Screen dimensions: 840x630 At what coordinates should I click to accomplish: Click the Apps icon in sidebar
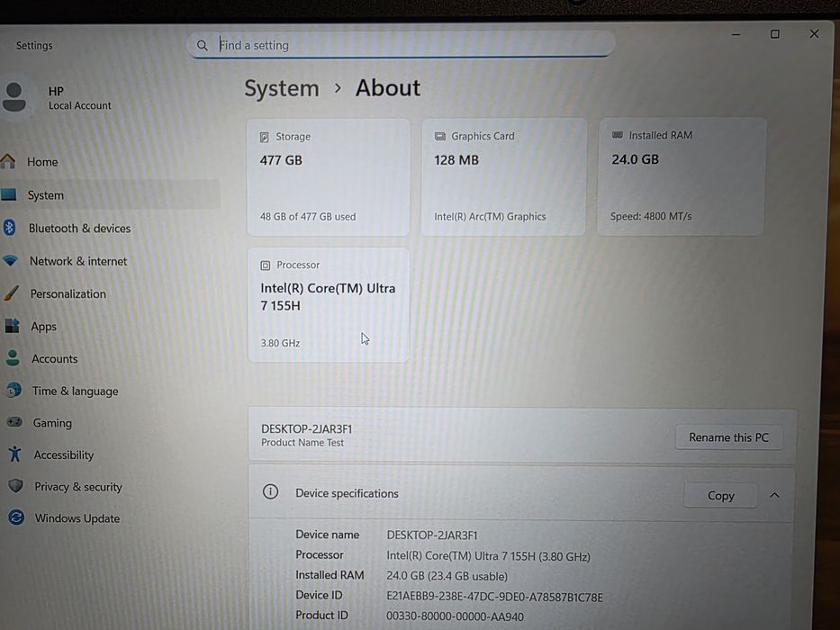[12, 325]
